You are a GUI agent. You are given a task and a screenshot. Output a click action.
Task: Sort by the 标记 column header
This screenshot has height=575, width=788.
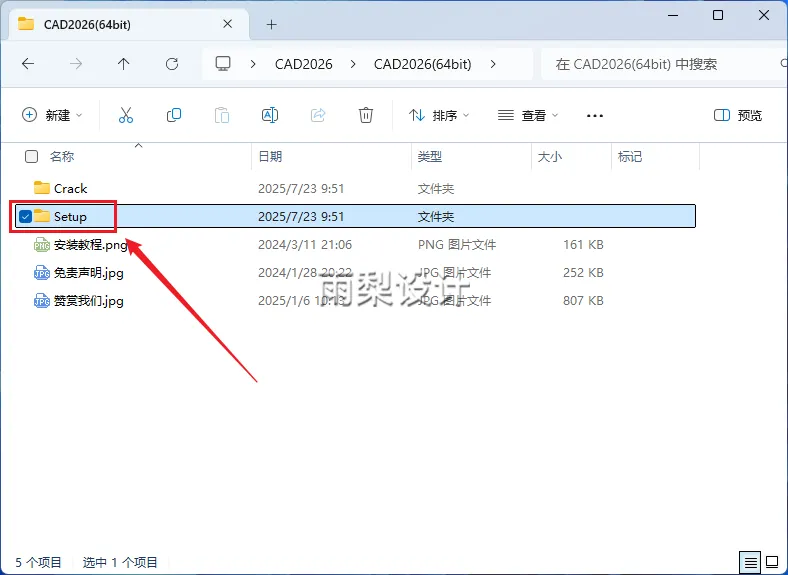tap(630, 156)
